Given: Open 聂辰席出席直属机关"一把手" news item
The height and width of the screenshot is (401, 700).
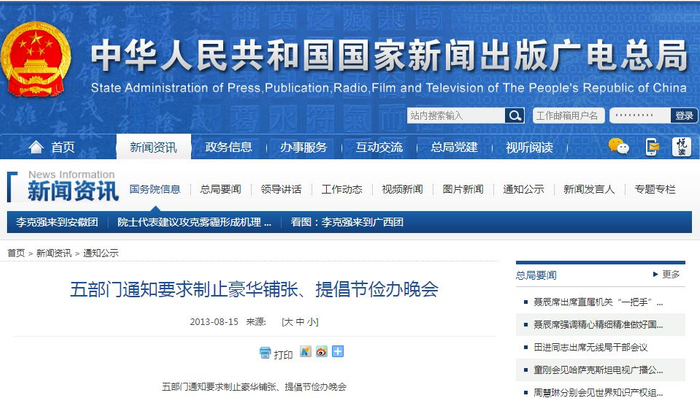Looking at the screenshot, I should pyautogui.click(x=598, y=302).
